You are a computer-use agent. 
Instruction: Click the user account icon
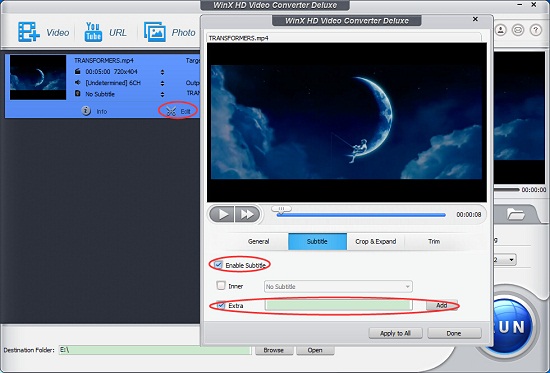point(501,30)
